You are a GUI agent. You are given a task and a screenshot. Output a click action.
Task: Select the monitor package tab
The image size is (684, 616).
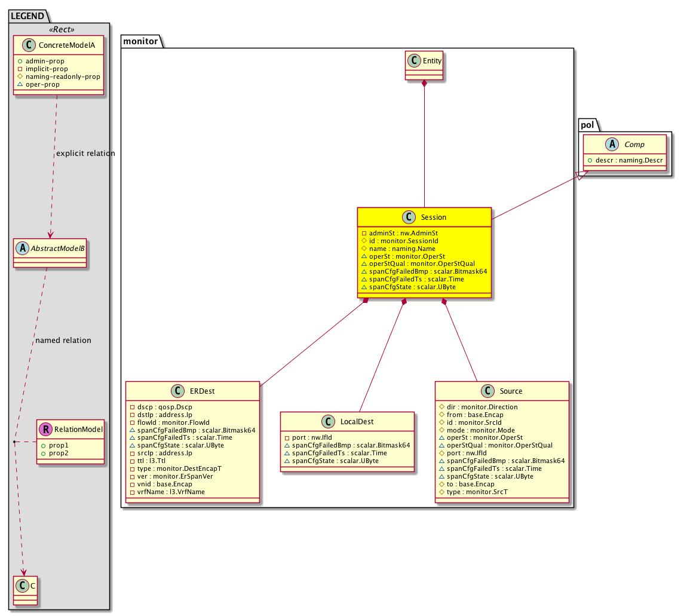click(x=139, y=41)
